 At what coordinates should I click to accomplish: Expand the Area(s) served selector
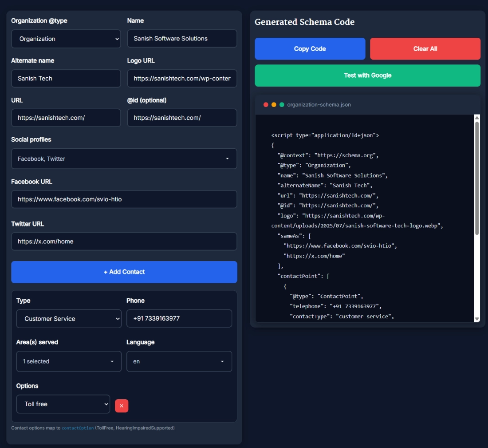[x=69, y=361]
